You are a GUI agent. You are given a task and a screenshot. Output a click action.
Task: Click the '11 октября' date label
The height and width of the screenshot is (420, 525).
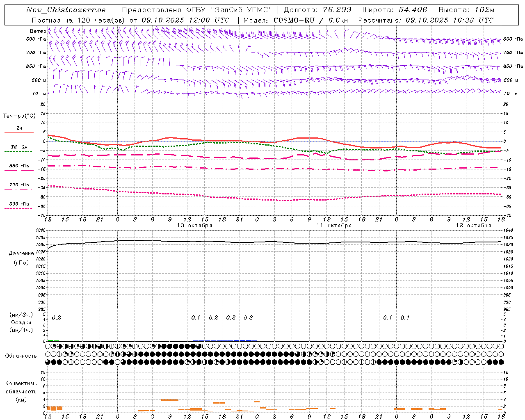334,226
